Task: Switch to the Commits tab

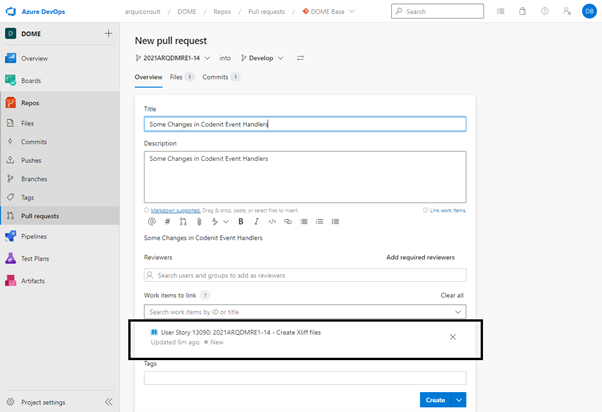Action: tap(221, 76)
